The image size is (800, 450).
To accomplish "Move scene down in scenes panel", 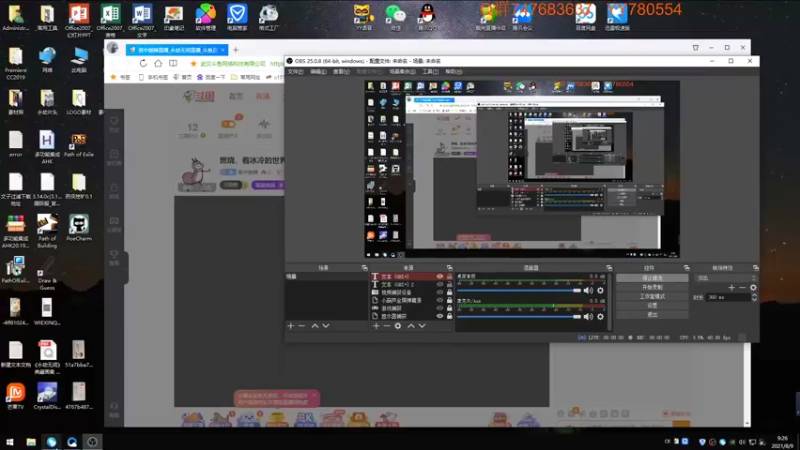I will (326, 326).
